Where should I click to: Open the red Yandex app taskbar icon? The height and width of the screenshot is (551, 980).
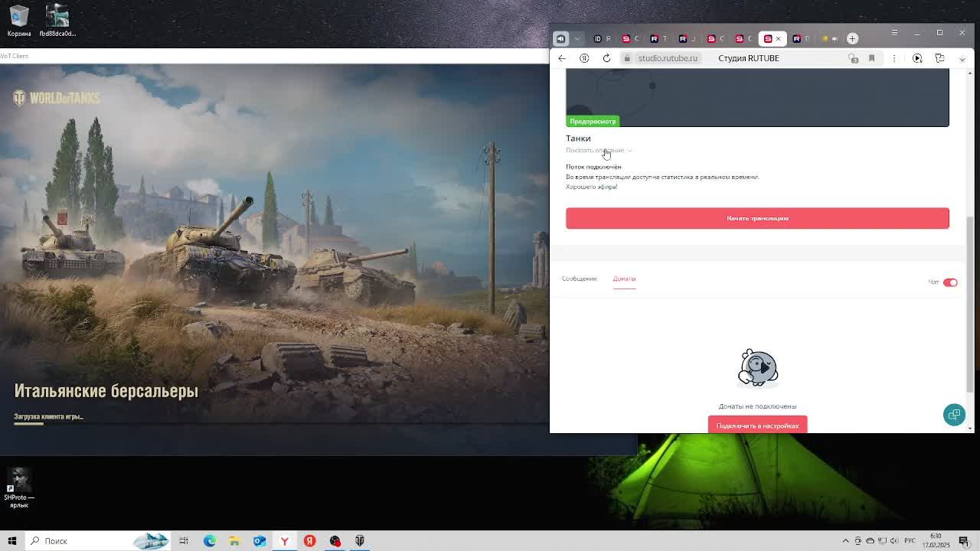click(309, 541)
